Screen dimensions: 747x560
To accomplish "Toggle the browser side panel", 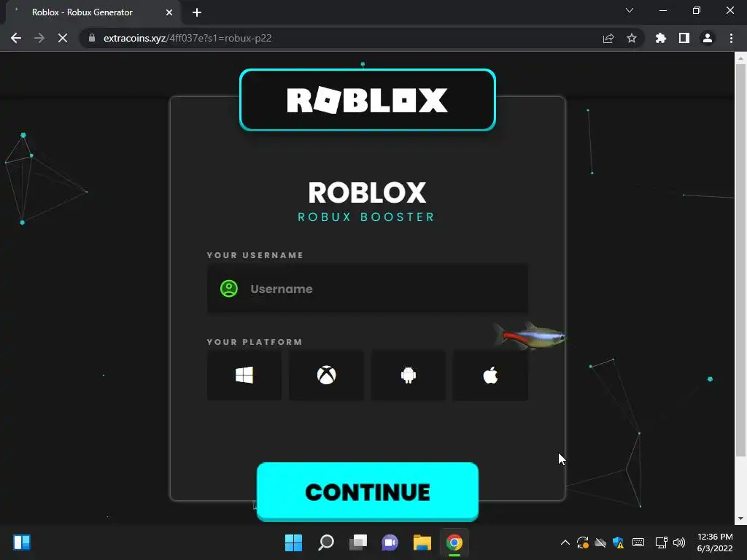I will pos(684,38).
